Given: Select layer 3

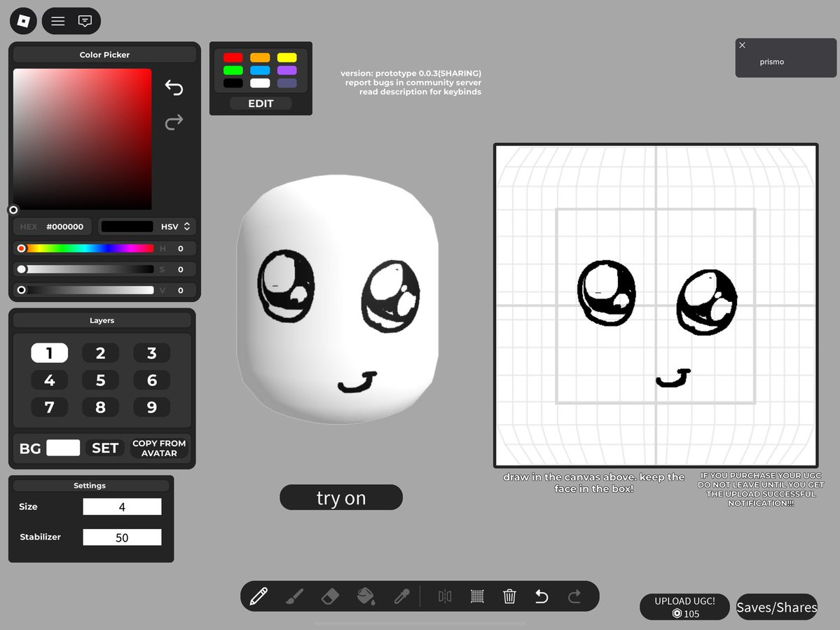Looking at the screenshot, I should 151,353.
